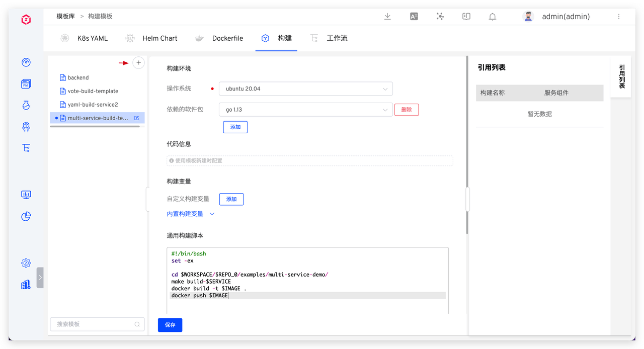The width and height of the screenshot is (644, 349).
Task: Click the red 删除 button
Action: pos(406,110)
